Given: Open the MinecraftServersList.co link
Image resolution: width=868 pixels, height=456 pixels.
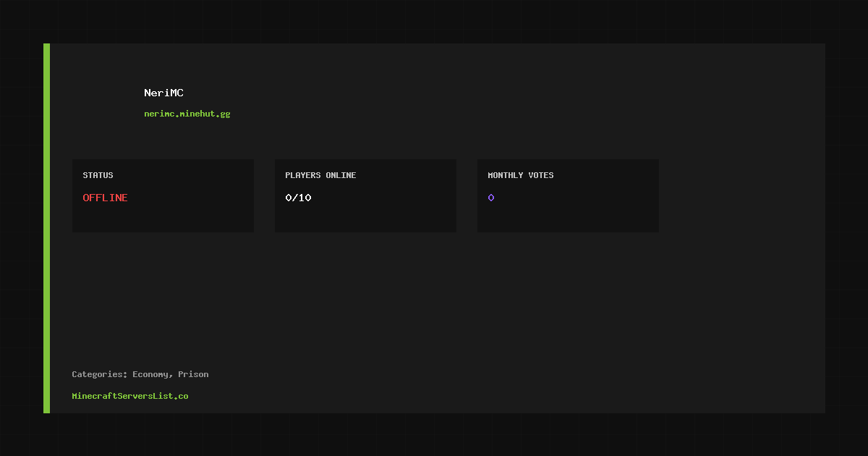Looking at the screenshot, I should pos(130,396).
